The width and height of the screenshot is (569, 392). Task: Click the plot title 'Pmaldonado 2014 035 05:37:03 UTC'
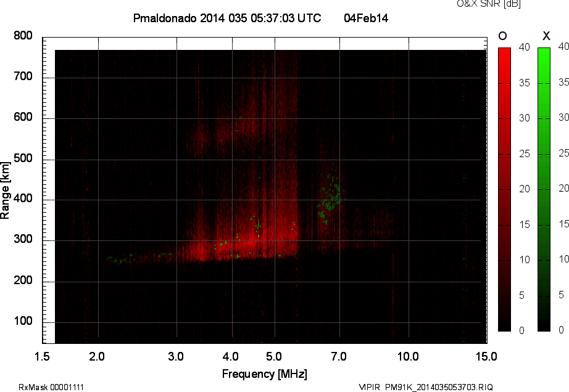point(227,18)
